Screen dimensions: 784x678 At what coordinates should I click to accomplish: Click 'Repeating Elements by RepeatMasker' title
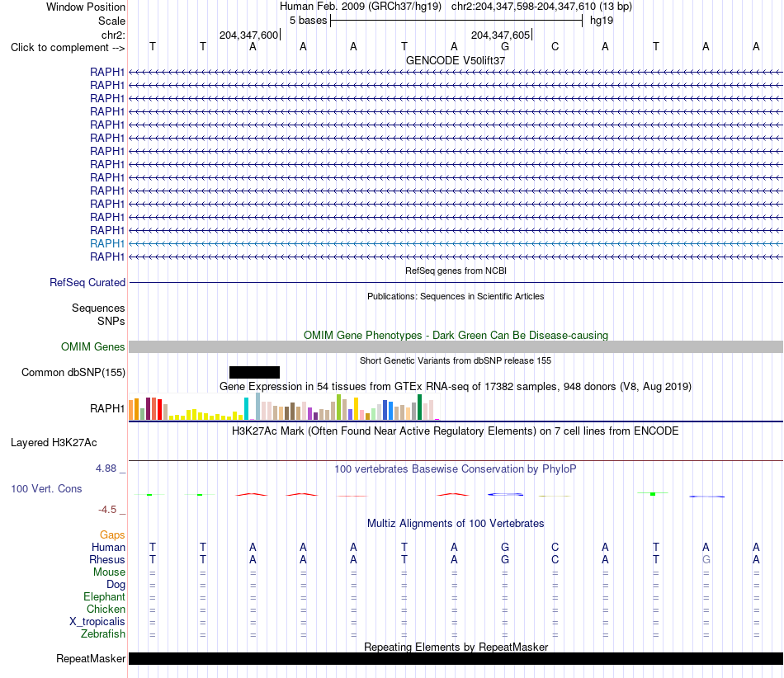456,647
